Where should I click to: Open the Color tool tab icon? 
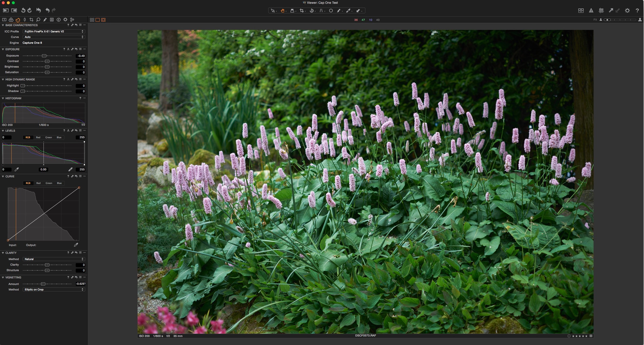11,20
